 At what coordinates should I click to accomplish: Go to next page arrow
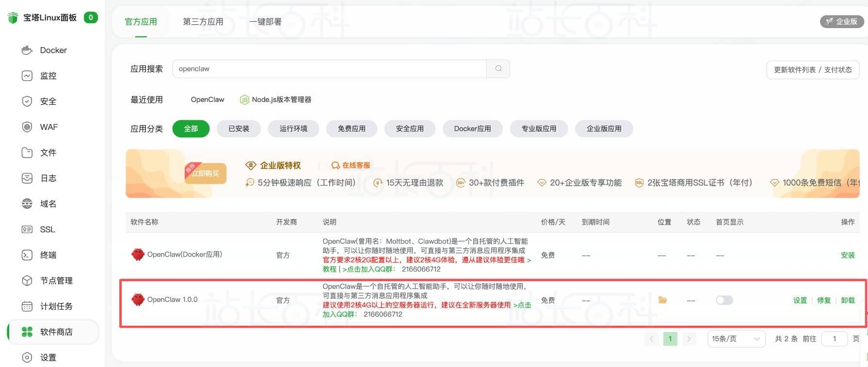pyautogui.click(x=689, y=339)
